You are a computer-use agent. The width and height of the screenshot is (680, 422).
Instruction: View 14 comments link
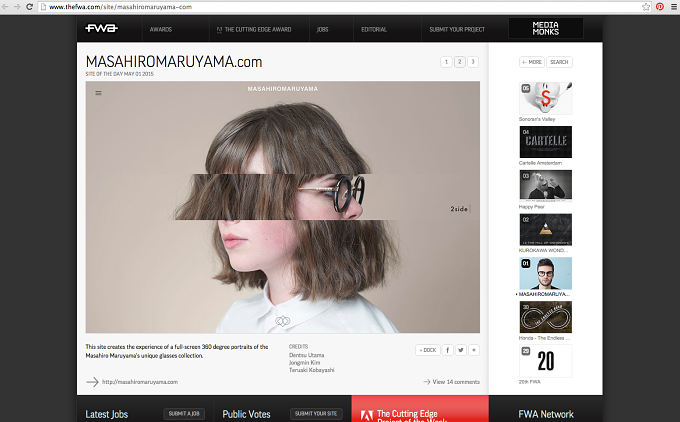[x=451, y=382]
